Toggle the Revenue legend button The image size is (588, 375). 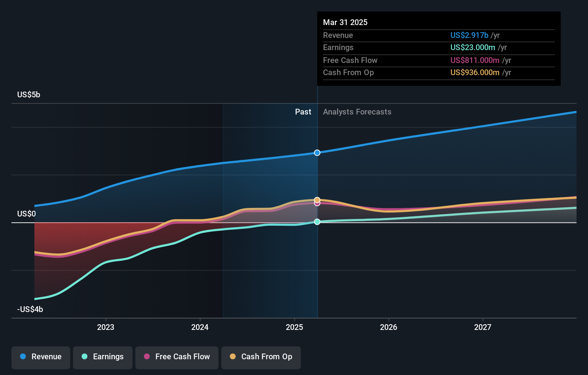[x=41, y=357]
